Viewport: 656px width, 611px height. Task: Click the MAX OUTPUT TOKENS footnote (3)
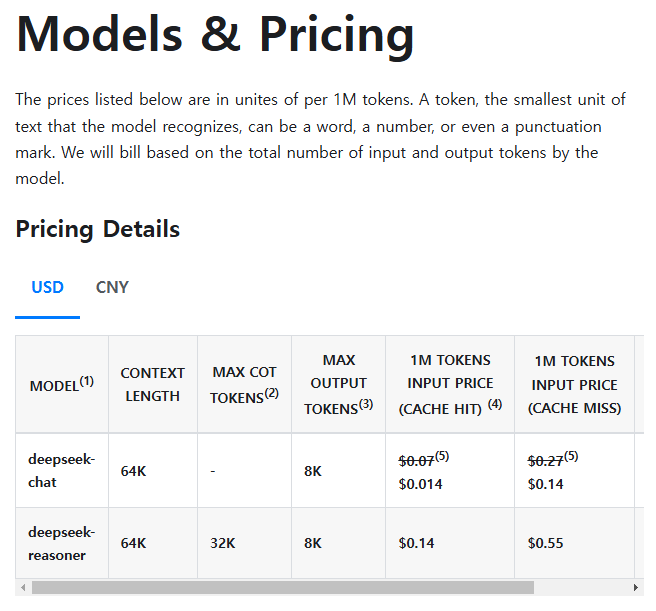366,404
